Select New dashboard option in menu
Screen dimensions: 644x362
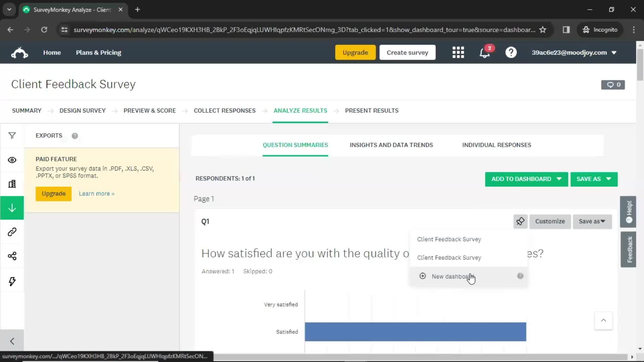pos(453,276)
